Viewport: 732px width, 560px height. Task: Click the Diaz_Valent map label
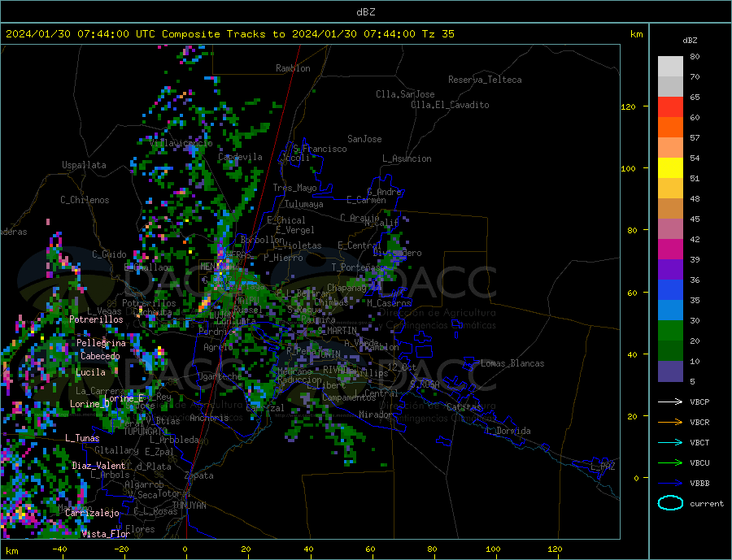[98, 466]
